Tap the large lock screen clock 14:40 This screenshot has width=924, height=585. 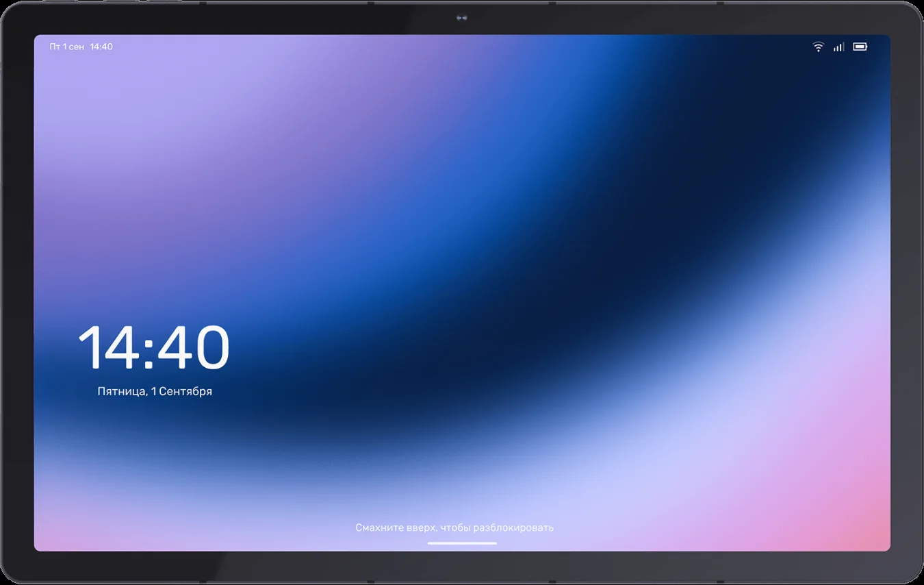tap(153, 347)
